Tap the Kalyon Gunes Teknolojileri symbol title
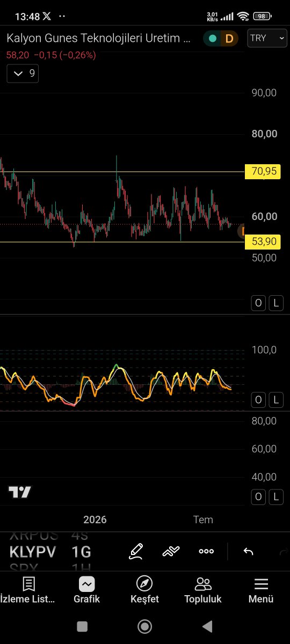 click(99, 39)
